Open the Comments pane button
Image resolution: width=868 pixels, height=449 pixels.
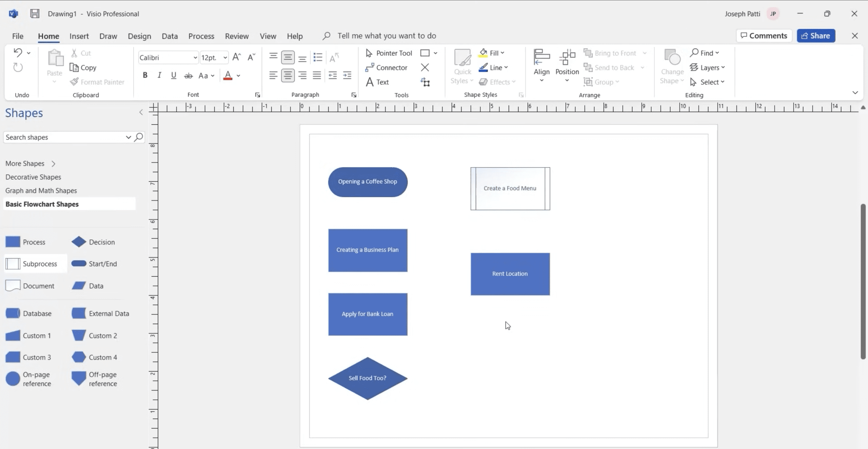click(764, 36)
